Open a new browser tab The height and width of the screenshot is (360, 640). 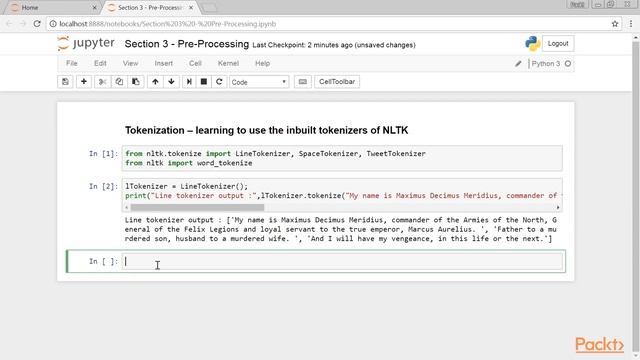click(x=209, y=7)
